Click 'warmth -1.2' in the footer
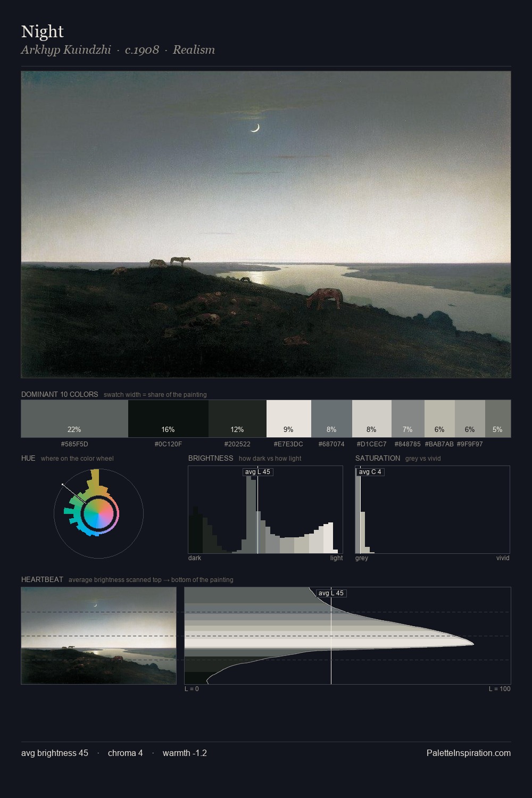Image resolution: width=532 pixels, height=798 pixels. pyautogui.click(x=185, y=753)
